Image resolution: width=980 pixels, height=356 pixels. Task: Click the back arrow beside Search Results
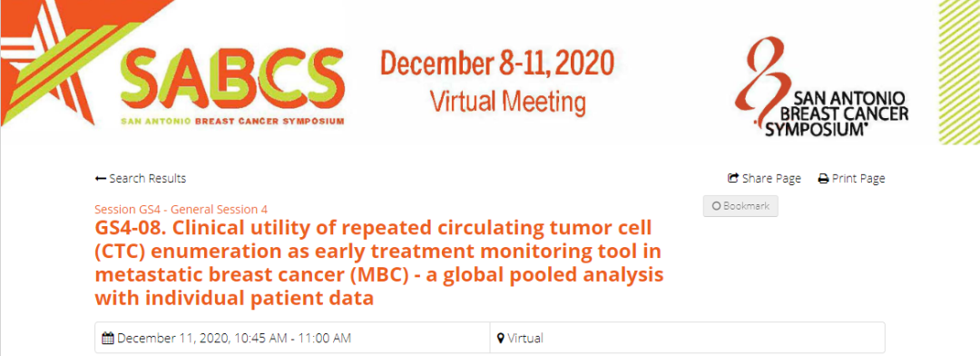[x=100, y=179]
